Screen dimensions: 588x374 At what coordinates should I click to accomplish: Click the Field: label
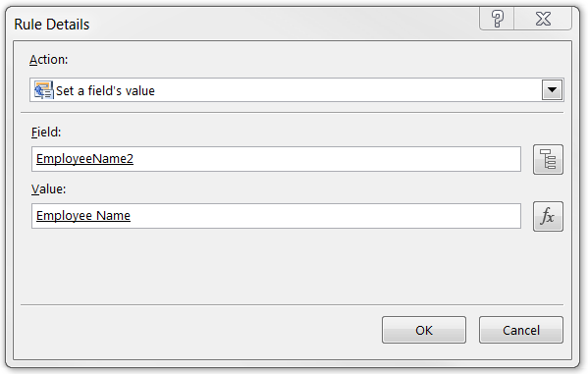pos(46,133)
